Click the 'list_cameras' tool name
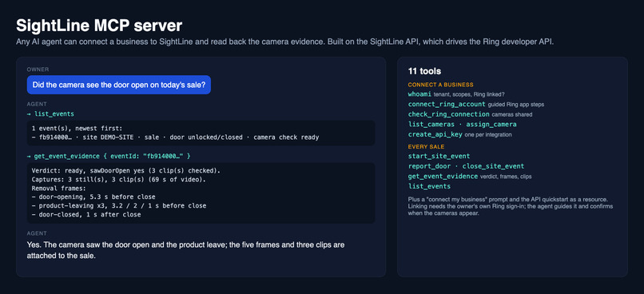Image resolution: width=644 pixels, height=294 pixels. [431, 124]
